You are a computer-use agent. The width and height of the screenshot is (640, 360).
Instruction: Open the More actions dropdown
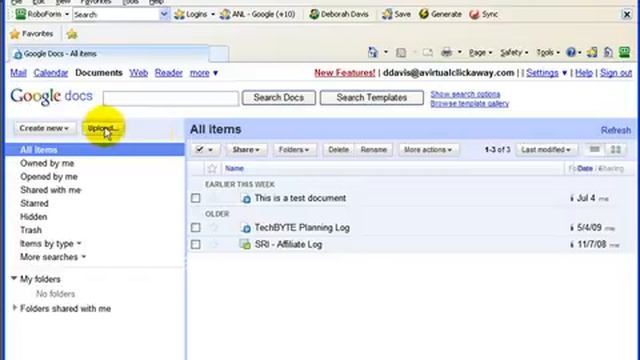pyautogui.click(x=428, y=150)
